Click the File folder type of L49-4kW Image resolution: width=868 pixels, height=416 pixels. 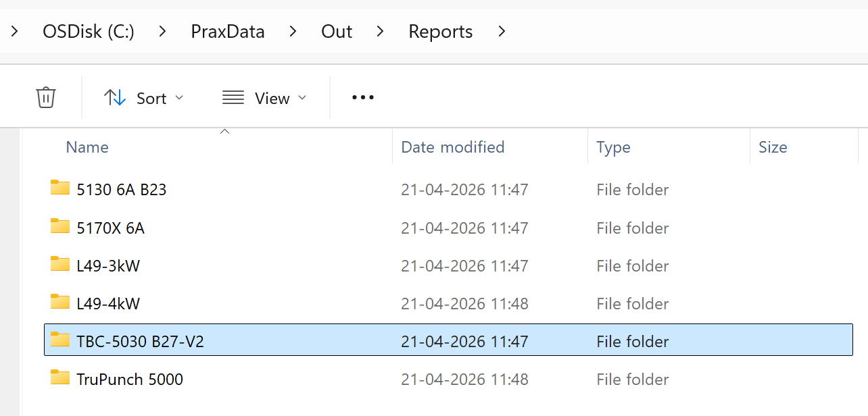pyautogui.click(x=633, y=304)
